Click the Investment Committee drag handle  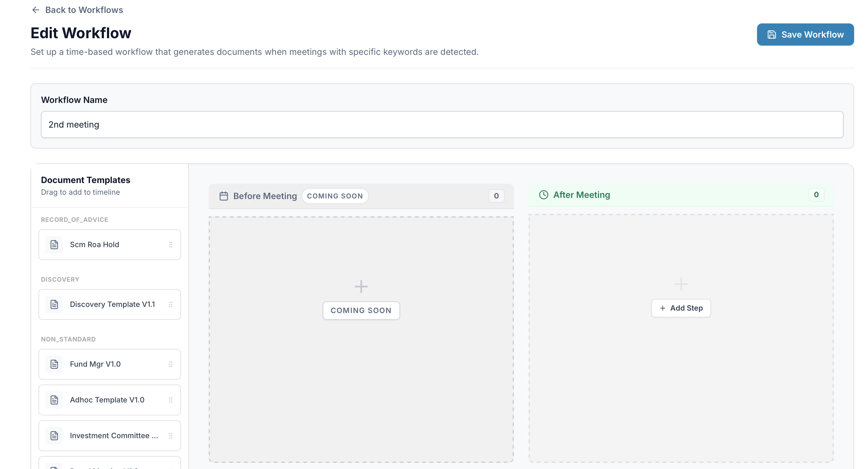(170, 436)
